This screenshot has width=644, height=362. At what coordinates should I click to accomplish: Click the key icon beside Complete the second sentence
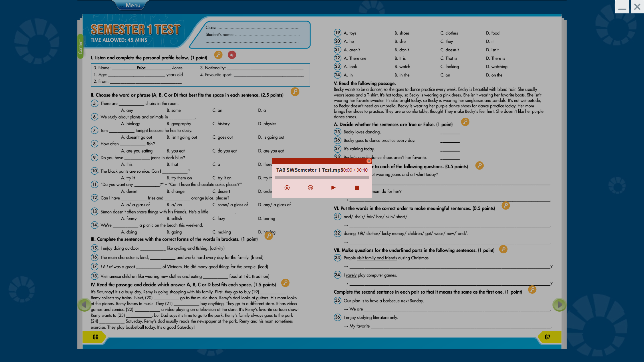point(532,289)
